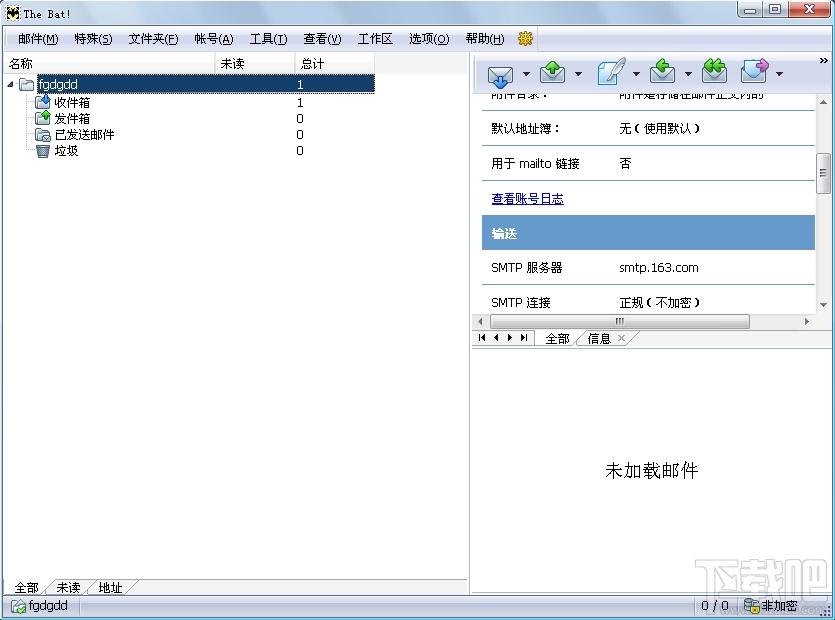Click the forward message toolbar icon
The width and height of the screenshot is (835, 620).
755,71
